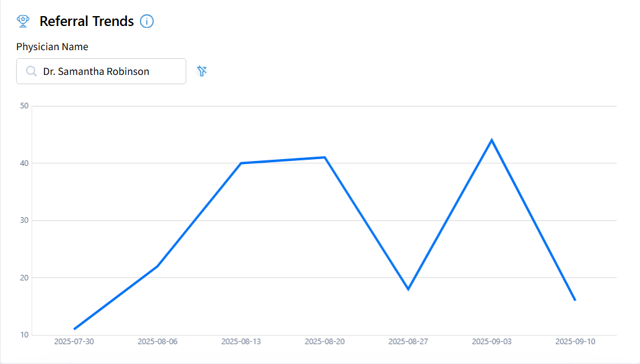The height and width of the screenshot is (364, 640).
Task: Click the last point at 2025-09-10
Action: tap(575, 300)
